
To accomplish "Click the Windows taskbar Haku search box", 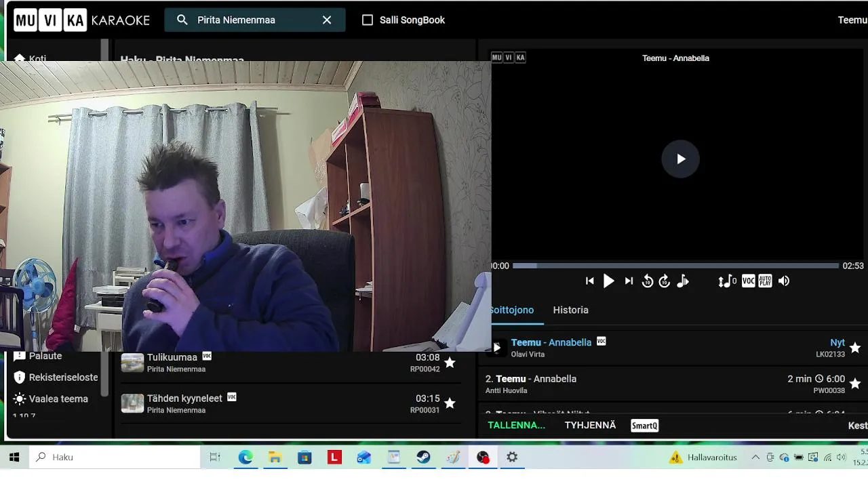I will click(115, 457).
